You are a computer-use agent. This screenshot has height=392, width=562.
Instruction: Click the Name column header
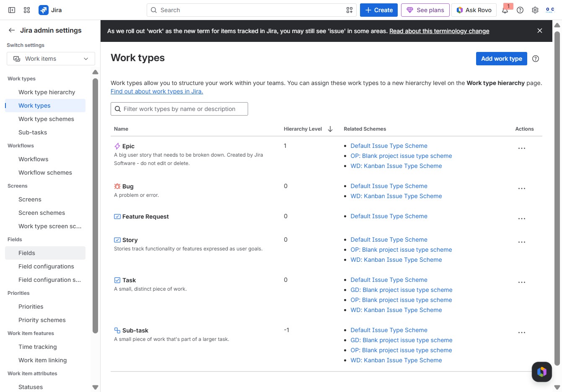[121, 129]
